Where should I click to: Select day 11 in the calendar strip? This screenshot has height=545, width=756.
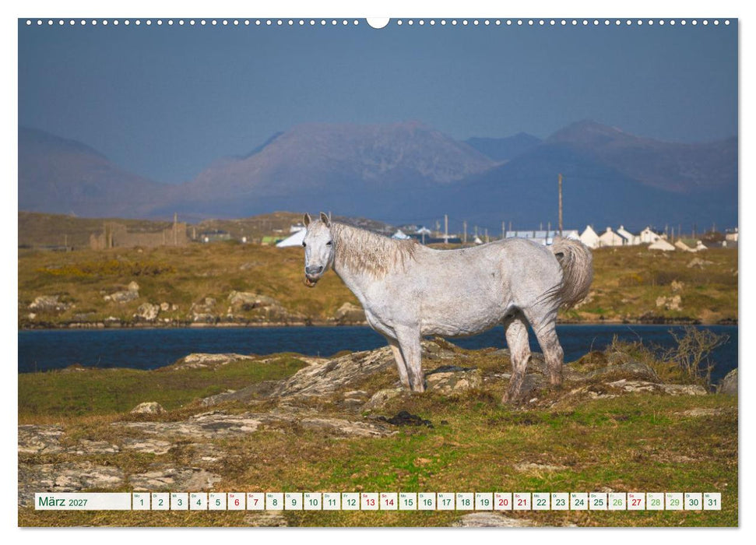[x=332, y=501]
